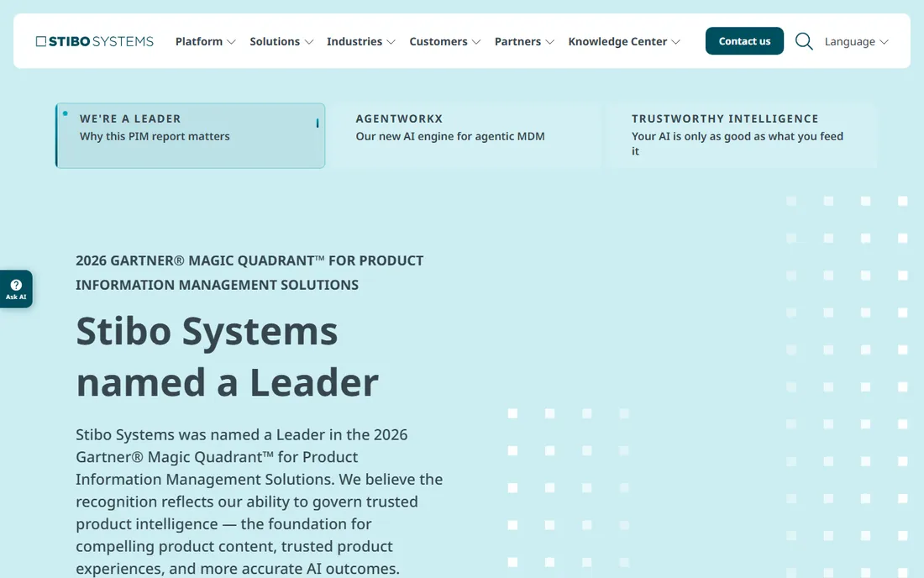Expand the Partners menu
This screenshot has width=924, height=578.
point(524,41)
